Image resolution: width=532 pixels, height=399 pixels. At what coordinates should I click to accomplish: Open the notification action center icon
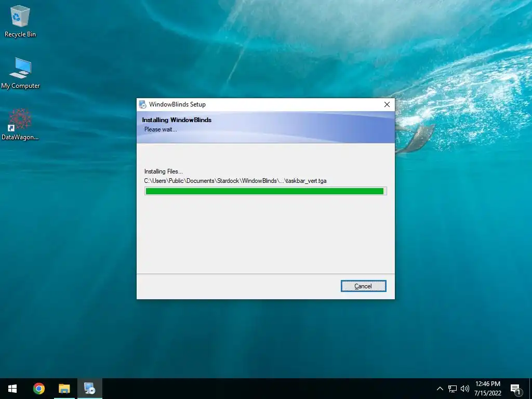[515, 389]
